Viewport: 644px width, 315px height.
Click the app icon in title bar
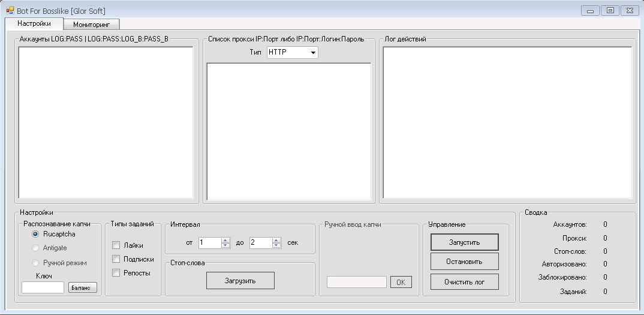coord(10,10)
